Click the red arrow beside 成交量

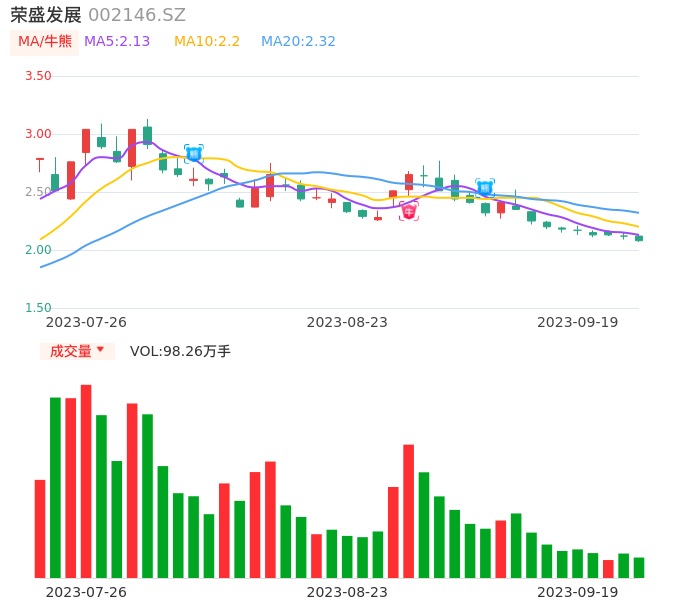(100, 350)
